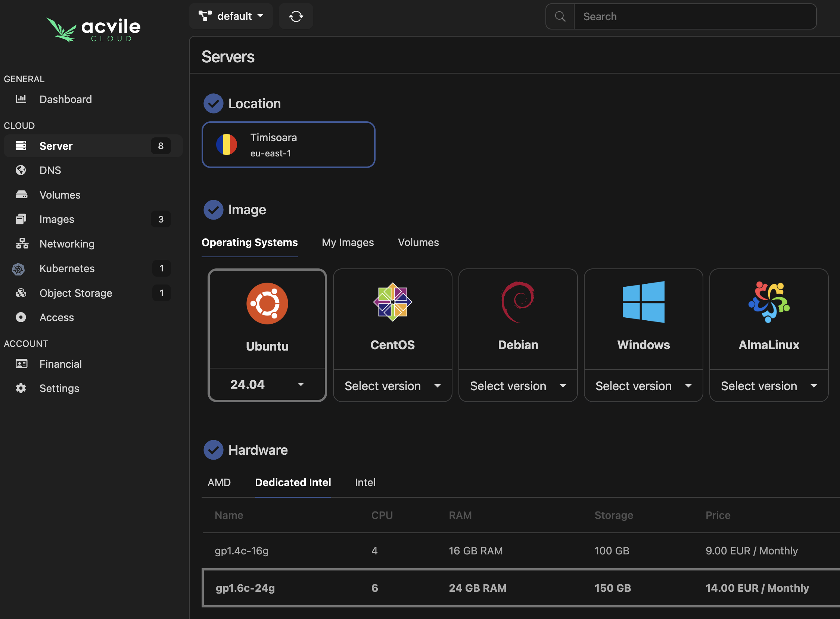This screenshot has height=619, width=840.
Task: Toggle the Hardware check circle
Action: point(213,450)
